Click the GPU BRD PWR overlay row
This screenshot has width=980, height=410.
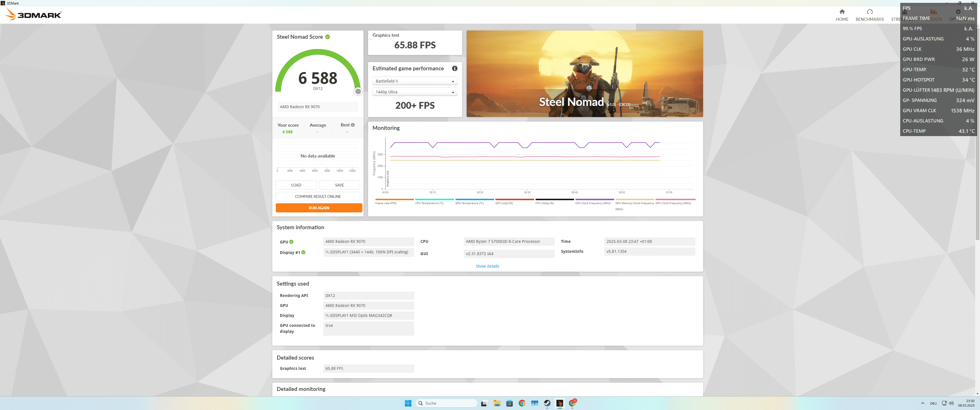pos(938,59)
